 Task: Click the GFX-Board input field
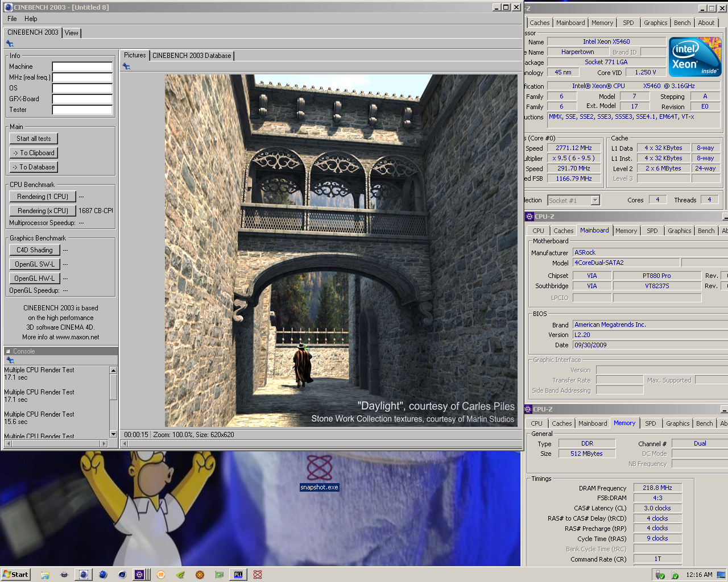pyautogui.click(x=82, y=99)
